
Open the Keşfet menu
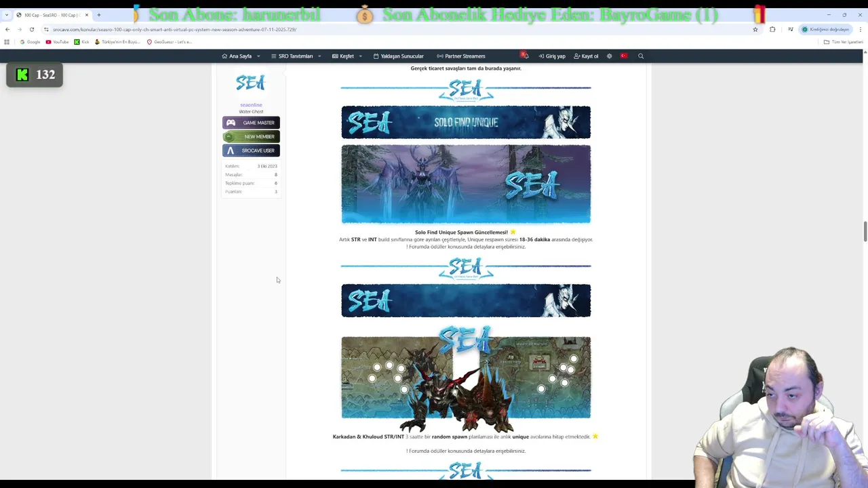343,56
